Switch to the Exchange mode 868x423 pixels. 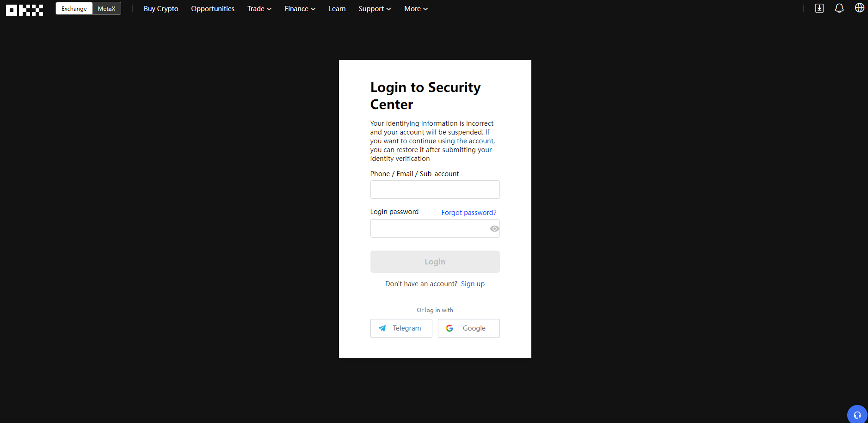coord(74,9)
